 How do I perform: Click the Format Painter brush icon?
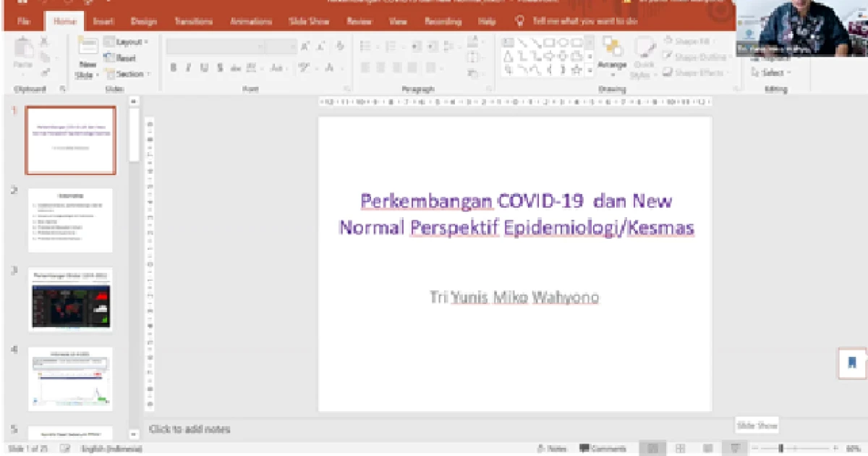point(44,72)
